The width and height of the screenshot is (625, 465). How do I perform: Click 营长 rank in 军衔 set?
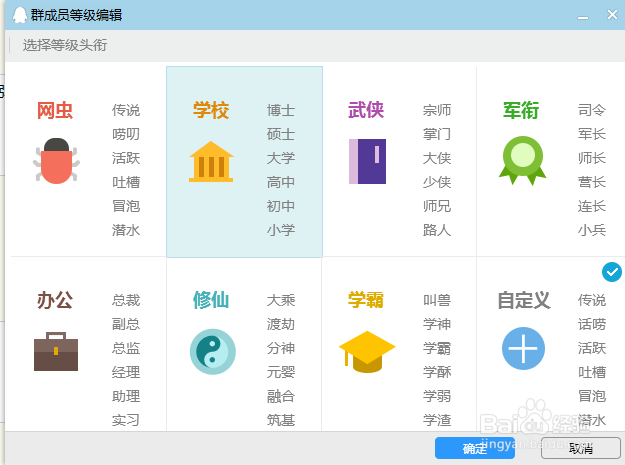click(592, 182)
